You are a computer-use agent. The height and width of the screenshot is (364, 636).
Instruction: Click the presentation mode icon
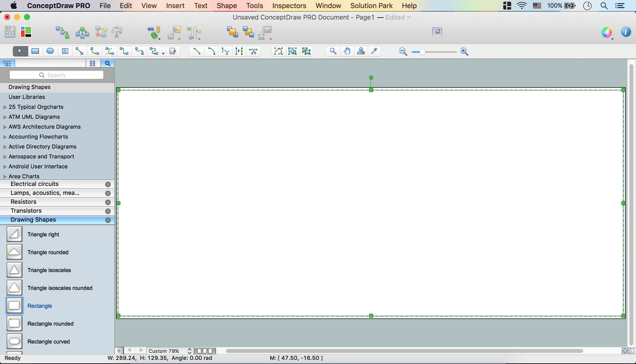click(x=437, y=32)
